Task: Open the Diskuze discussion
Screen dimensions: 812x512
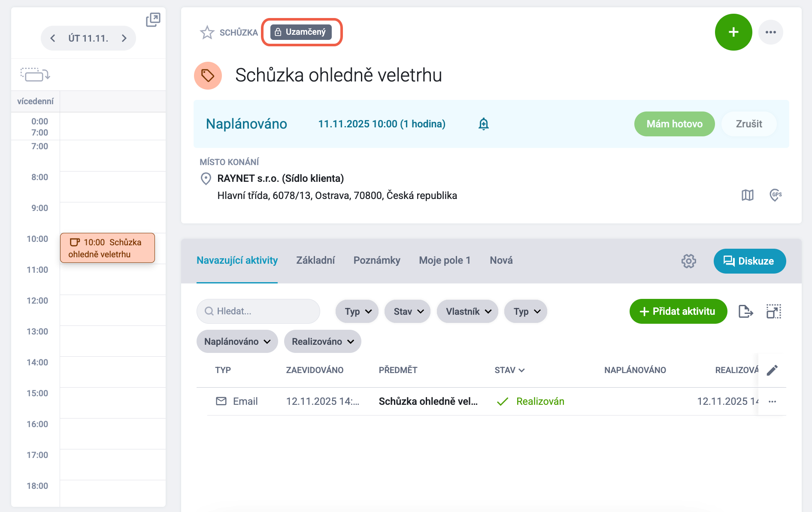Action: (x=750, y=261)
